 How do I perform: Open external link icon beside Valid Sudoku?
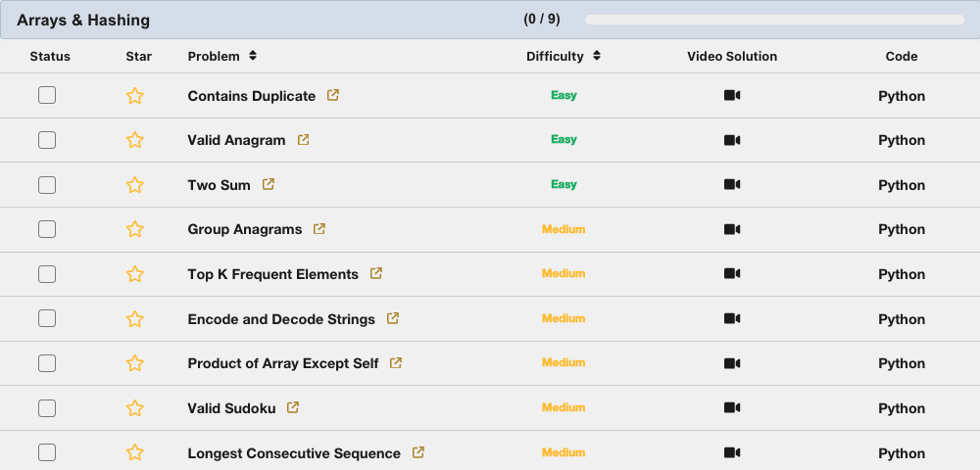(x=293, y=407)
